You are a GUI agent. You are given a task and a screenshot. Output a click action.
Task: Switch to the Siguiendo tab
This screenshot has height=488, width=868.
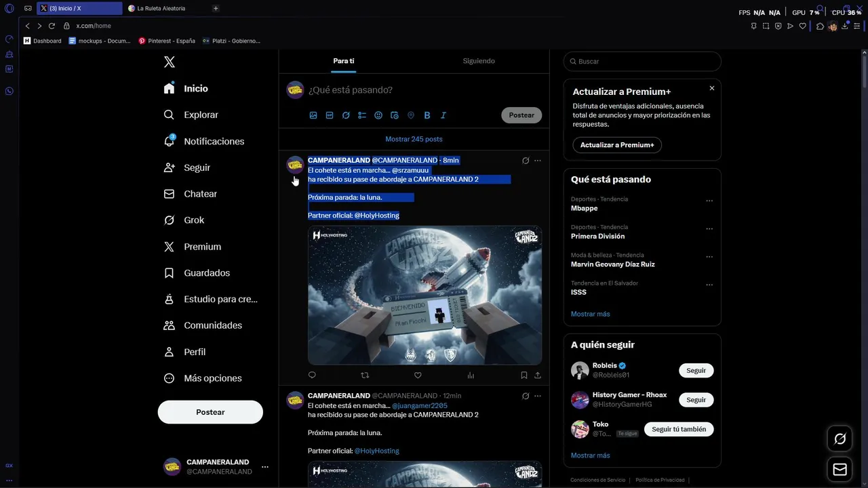click(x=479, y=61)
